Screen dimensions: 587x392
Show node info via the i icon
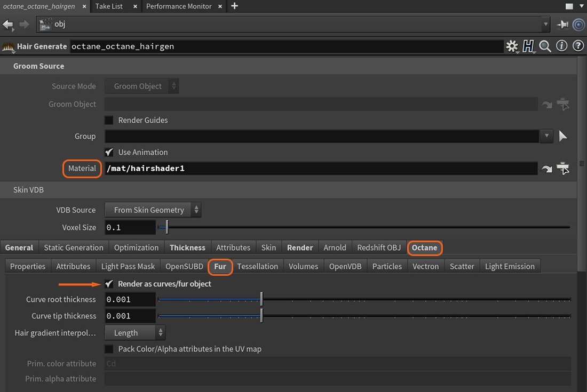561,46
